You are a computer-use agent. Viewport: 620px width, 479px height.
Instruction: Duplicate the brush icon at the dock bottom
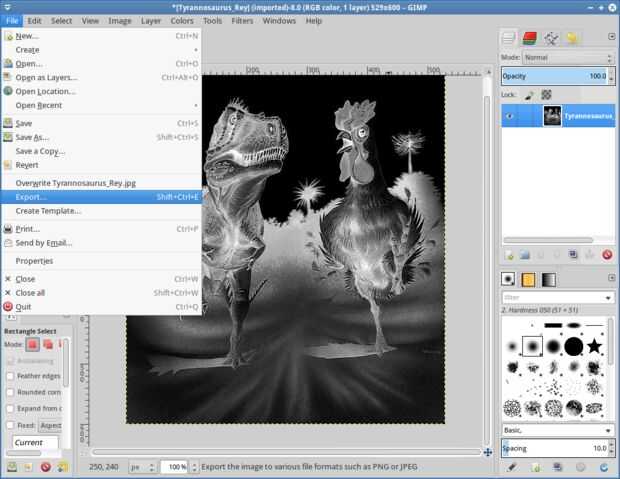[558, 468]
